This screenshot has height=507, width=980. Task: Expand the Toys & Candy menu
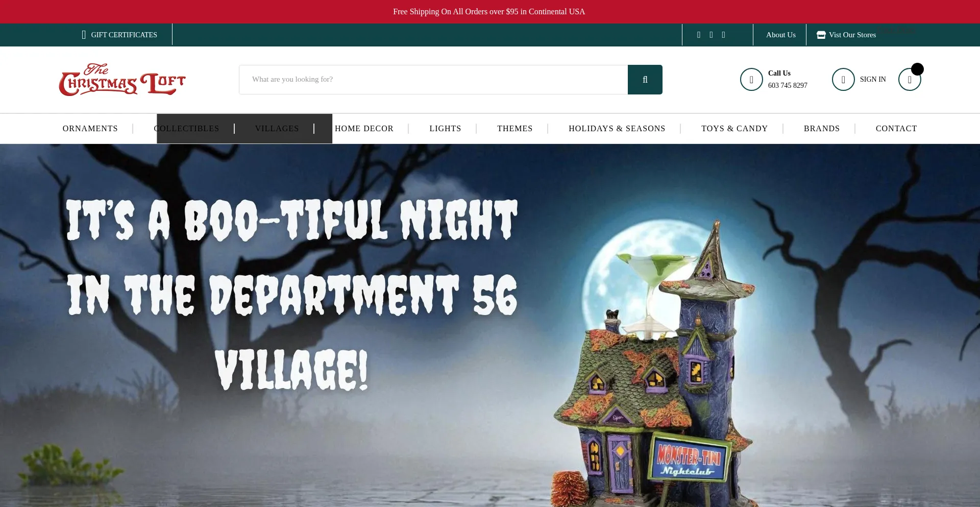pos(734,129)
